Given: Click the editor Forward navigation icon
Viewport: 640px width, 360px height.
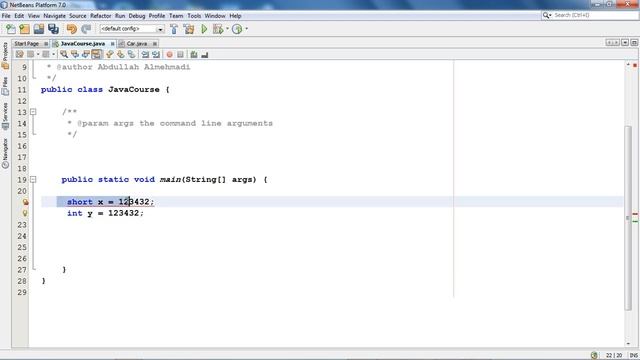Looking at the screenshot, I should tap(46, 54).
